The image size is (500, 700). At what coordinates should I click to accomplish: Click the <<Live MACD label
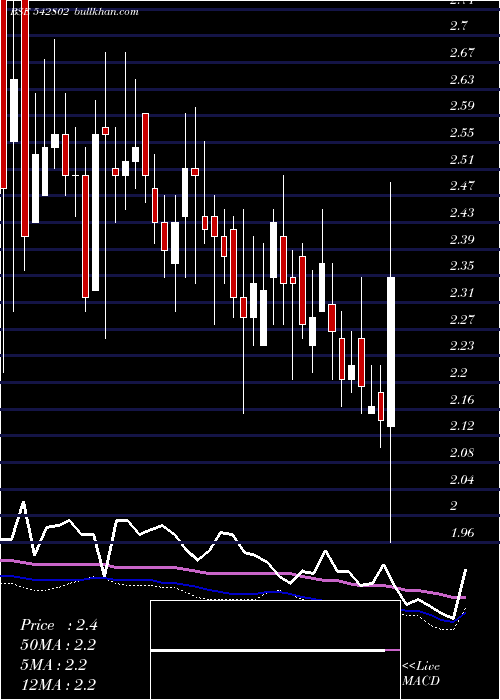pyautogui.click(x=421, y=674)
